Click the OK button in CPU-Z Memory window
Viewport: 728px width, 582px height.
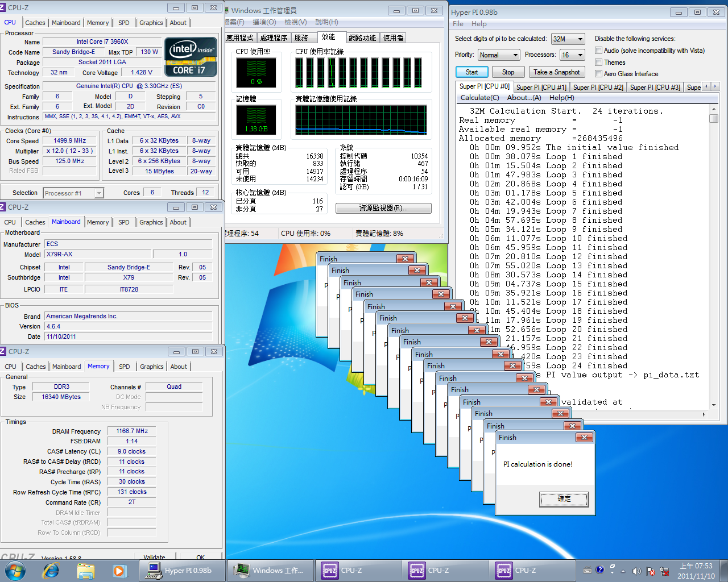click(x=201, y=557)
